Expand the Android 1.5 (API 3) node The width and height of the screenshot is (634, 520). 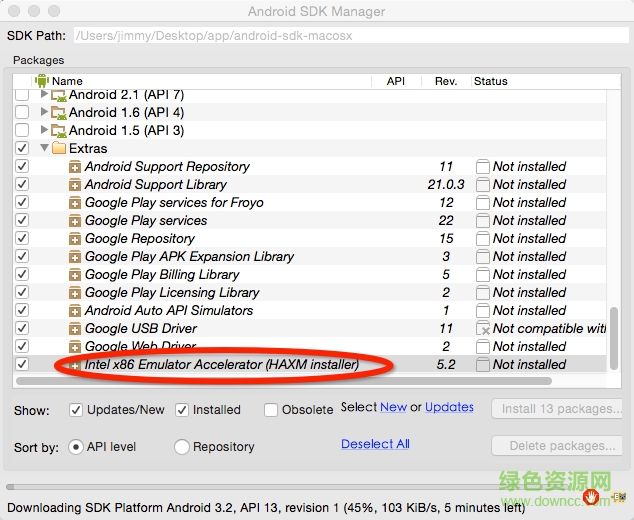pos(44,131)
